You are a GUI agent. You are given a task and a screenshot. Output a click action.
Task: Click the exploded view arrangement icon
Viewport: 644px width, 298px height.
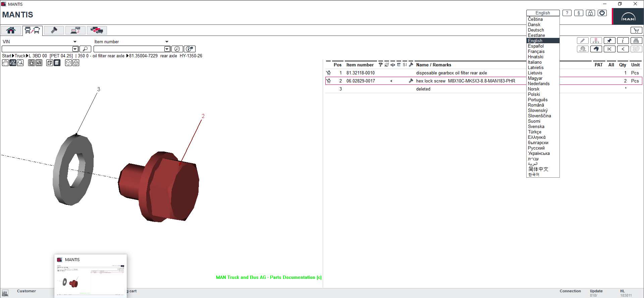click(39, 63)
